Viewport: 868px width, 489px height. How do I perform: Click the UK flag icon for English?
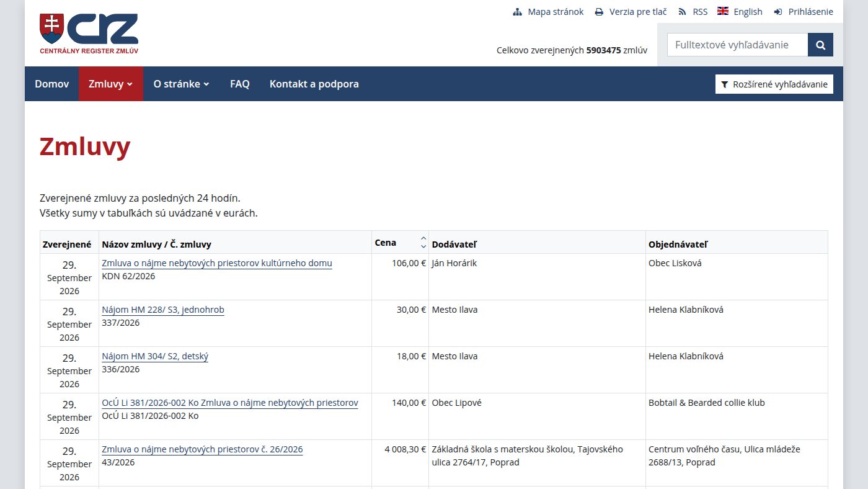723,11
